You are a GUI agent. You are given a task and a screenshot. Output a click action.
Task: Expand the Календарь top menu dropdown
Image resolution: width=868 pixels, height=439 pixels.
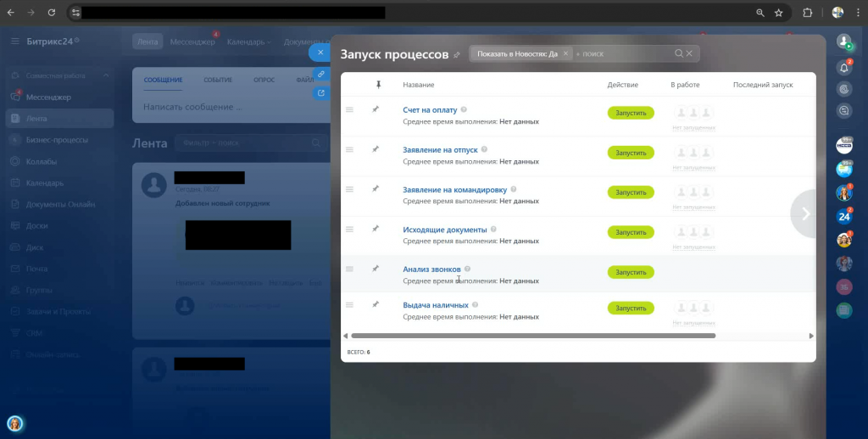249,42
